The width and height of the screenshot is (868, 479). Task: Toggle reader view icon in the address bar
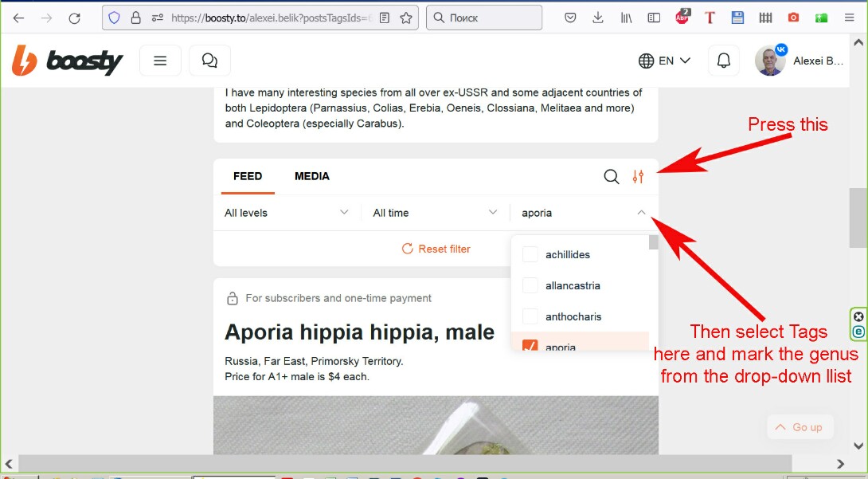tap(384, 18)
